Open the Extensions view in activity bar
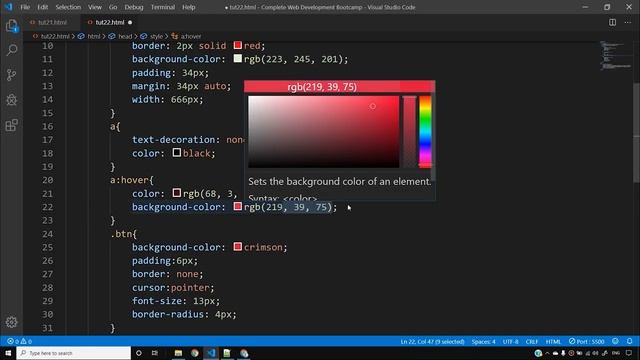Viewport: 640px width, 360px height. 12,125
